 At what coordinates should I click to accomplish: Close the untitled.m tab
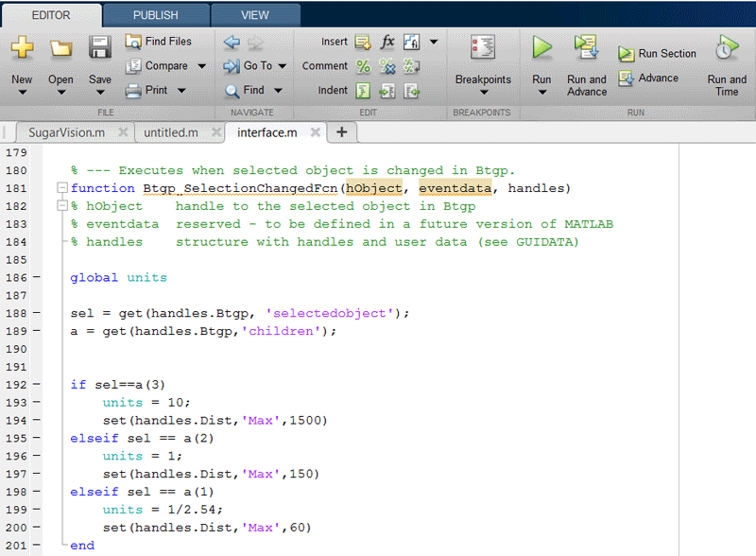[x=216, y=131]
